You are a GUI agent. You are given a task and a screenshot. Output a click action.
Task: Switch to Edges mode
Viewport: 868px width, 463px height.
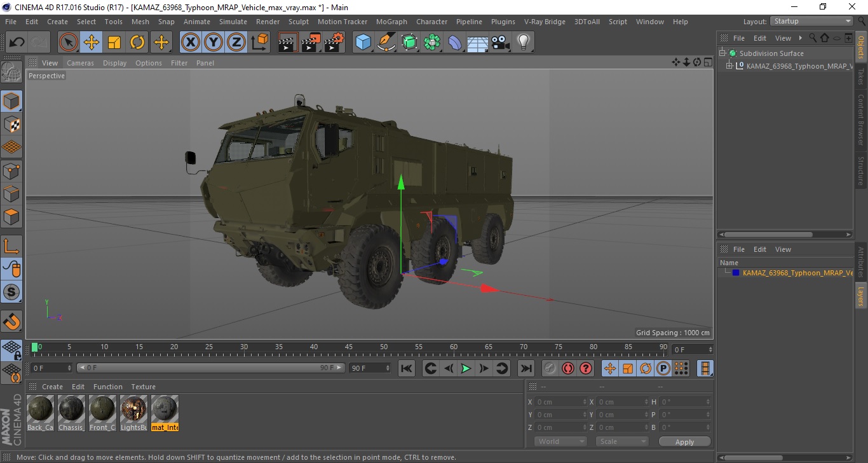click(x=11, y=193)
